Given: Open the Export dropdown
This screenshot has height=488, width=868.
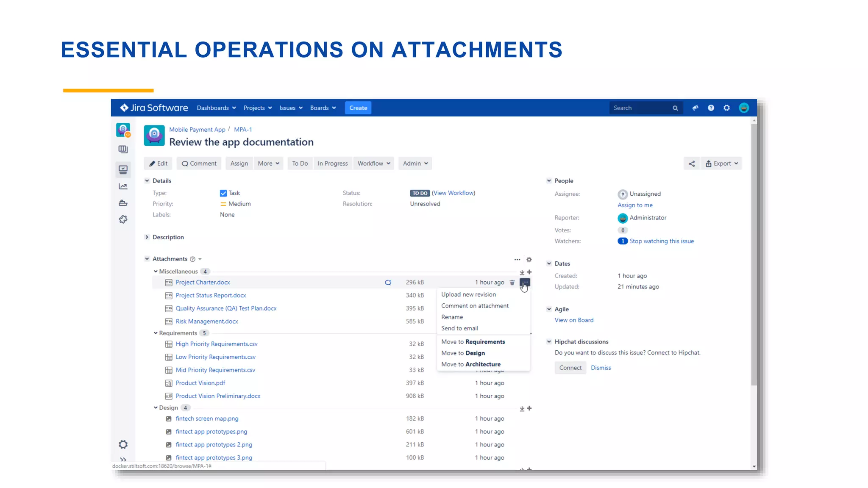Looking at the screenshot, I should pyautogui.click(x=721, y=164).
